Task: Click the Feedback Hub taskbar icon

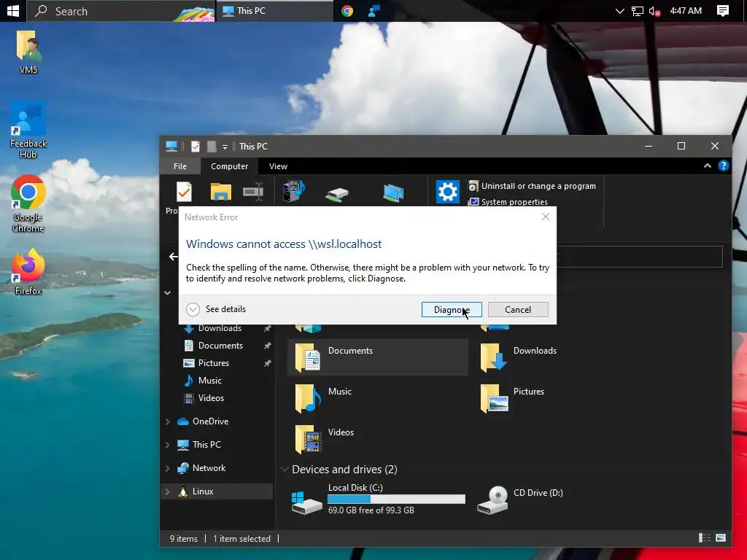Action: click(374, 11)
